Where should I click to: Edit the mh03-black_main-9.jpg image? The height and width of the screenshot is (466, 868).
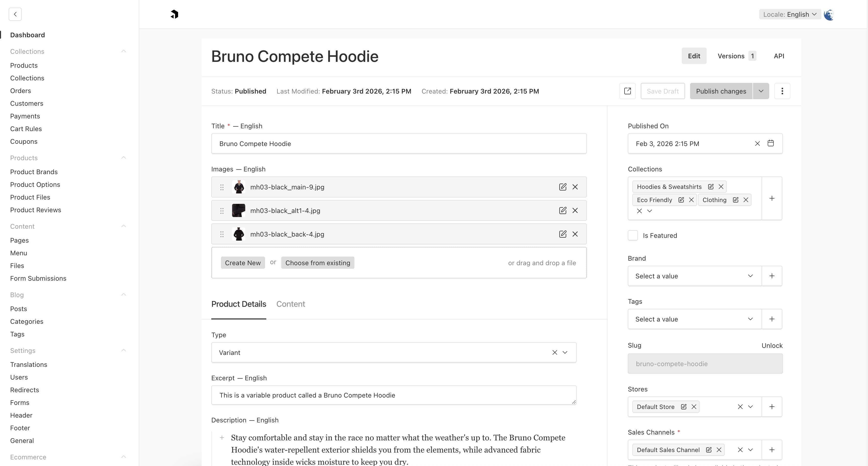(562, 187)
